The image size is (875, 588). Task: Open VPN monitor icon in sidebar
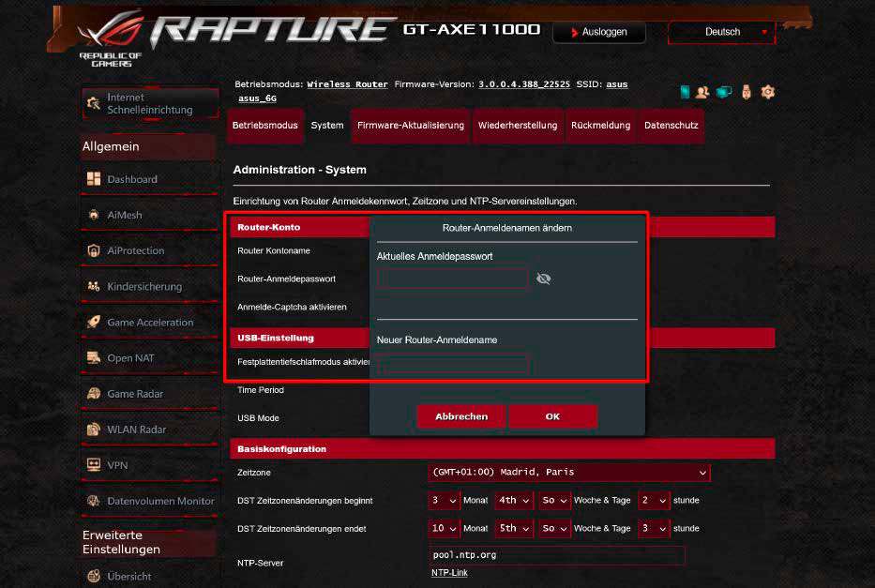tap(94, 465)
